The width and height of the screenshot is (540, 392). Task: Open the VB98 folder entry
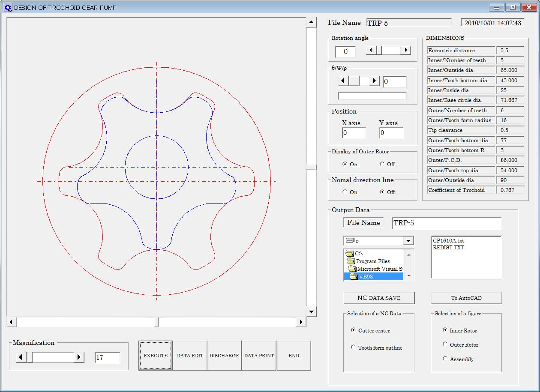(x=366, y=277)
